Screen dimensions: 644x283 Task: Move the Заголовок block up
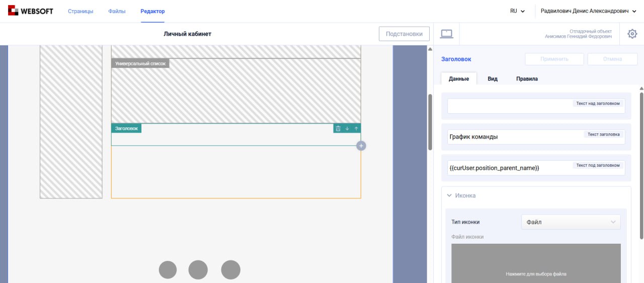pyautogui.click(x=356, y=128)
